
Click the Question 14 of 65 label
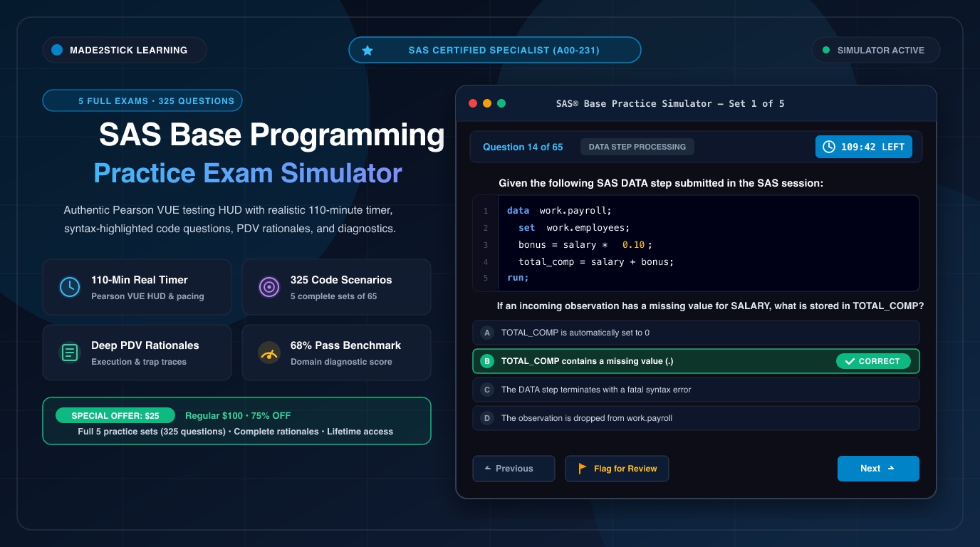[x=523, y=147]
